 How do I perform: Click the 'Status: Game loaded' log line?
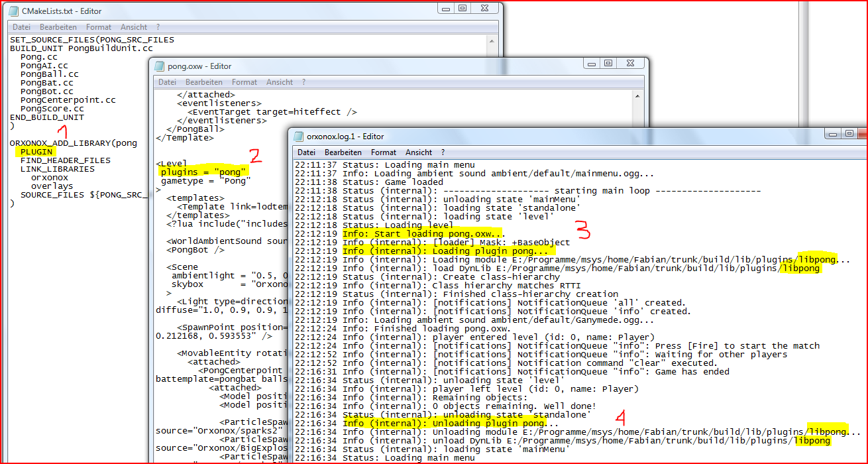pos(369,182)
